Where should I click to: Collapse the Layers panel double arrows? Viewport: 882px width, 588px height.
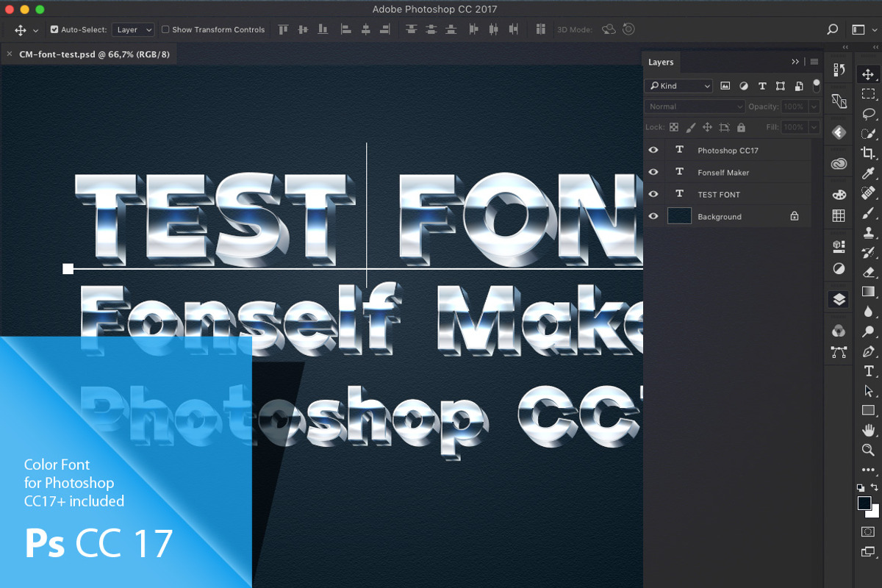coord(795,62)
